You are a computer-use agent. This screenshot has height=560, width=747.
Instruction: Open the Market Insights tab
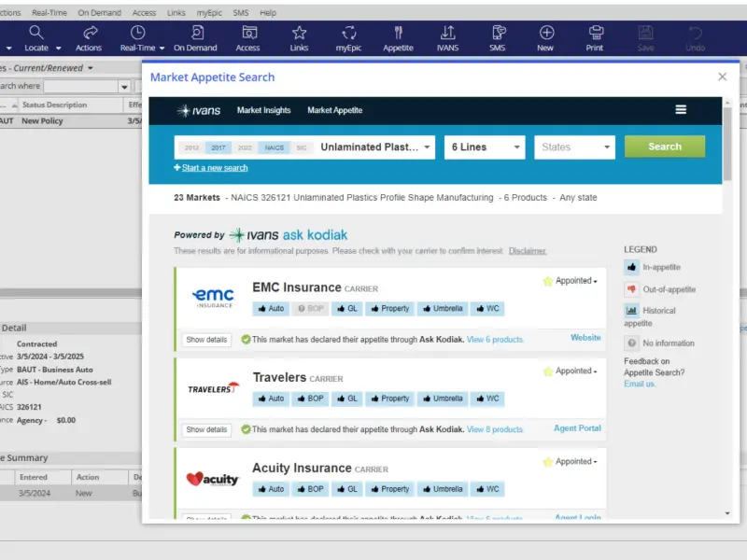(264, 110)
